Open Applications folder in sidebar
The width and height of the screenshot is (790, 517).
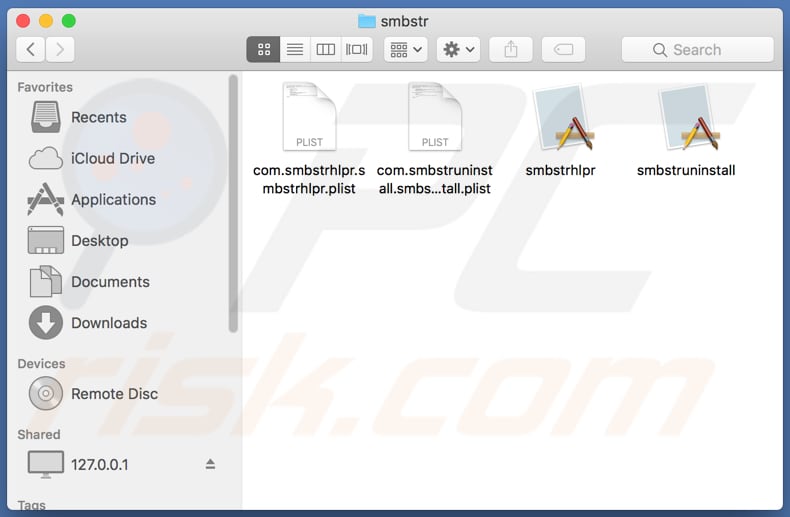(x=113, y=199)
